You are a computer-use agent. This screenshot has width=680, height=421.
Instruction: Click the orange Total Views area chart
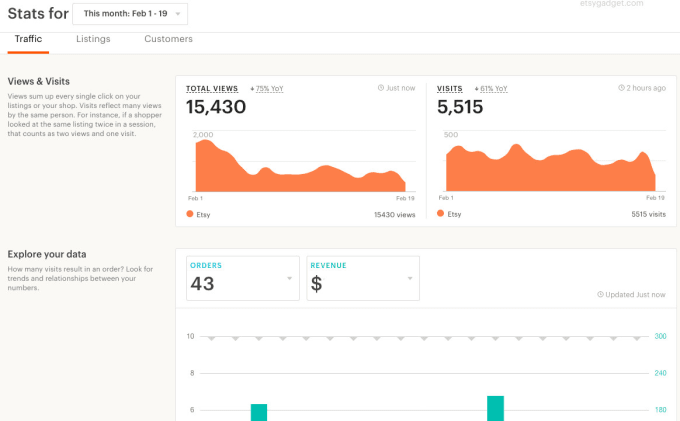tap(290, 175)
